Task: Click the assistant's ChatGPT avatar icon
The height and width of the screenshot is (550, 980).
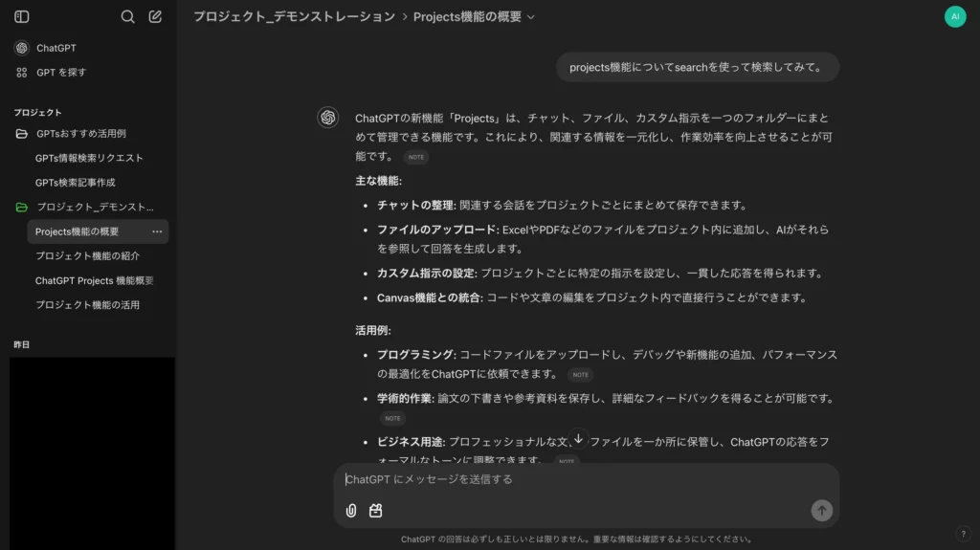Action: 328,118
